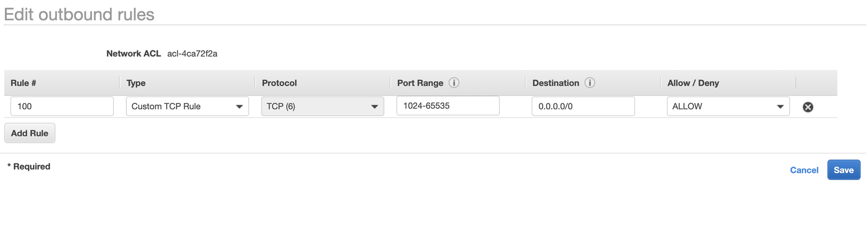Click the Edit outbound rules heading
Image resolution: width=868 pixels, height=229 pixels.
click(x=79, y=14)
